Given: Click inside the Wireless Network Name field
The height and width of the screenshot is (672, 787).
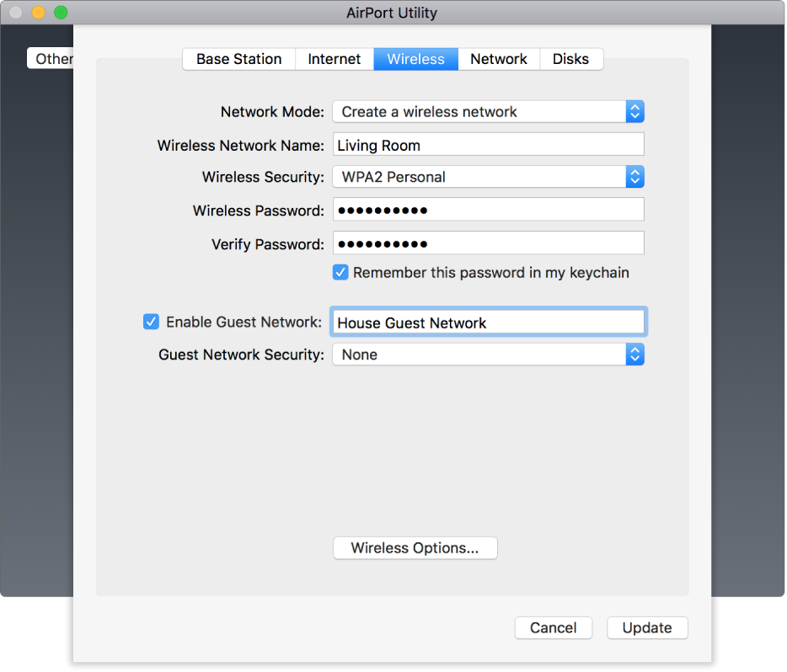Looking at the screenshot, I should pyautogui.click(x=488, y=144).
